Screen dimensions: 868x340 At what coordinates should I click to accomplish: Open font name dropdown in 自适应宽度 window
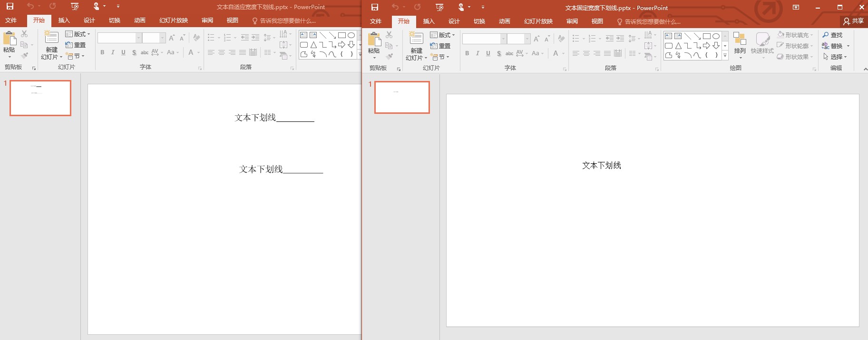pos(138,38)
